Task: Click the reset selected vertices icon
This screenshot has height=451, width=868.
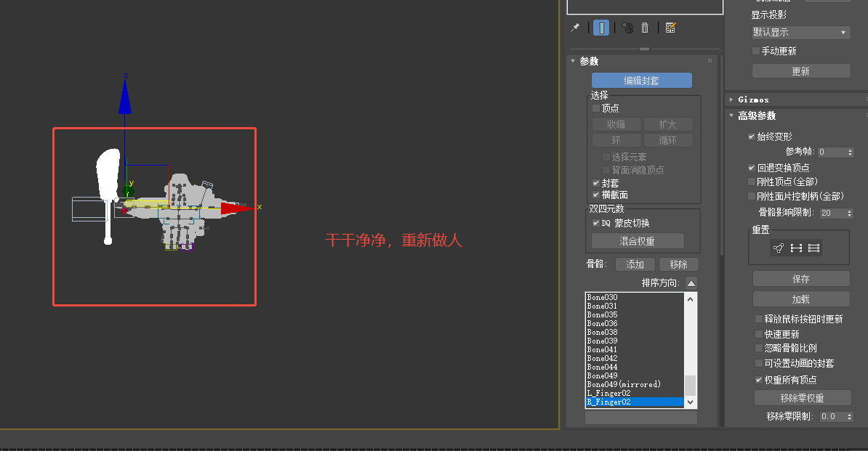Action: click(x=779, y=248)
